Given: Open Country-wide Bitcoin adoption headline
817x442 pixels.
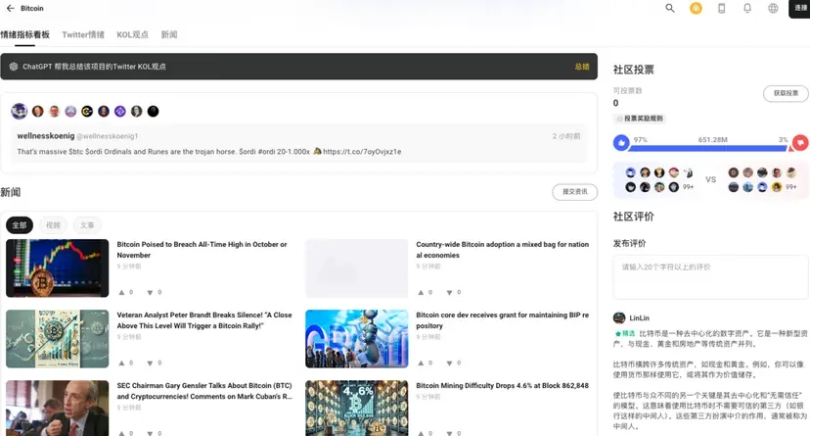Looking at the screenshot, I should tap(502, 250).
